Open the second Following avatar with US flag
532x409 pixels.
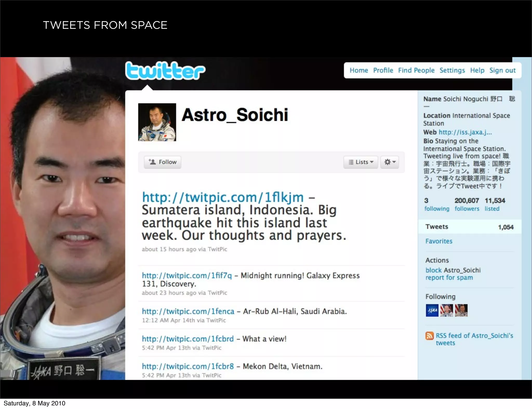[447, 310]
